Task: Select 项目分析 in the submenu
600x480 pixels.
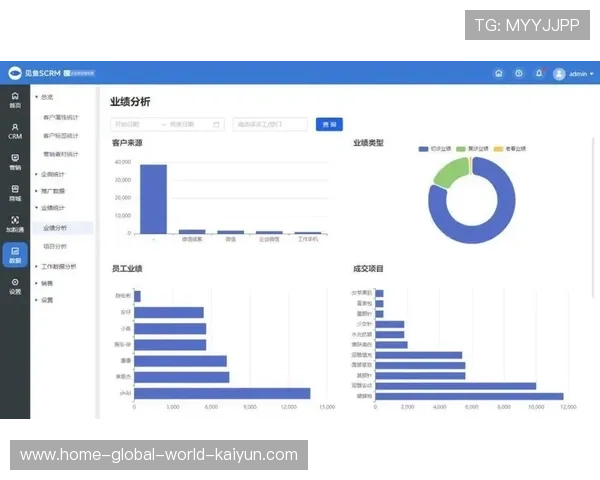Action: pos(55,246)
